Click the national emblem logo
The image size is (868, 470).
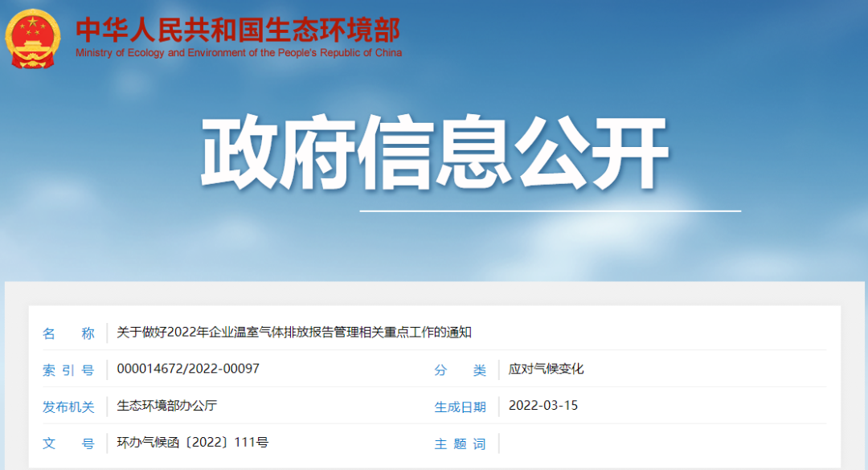pos(33,39)
